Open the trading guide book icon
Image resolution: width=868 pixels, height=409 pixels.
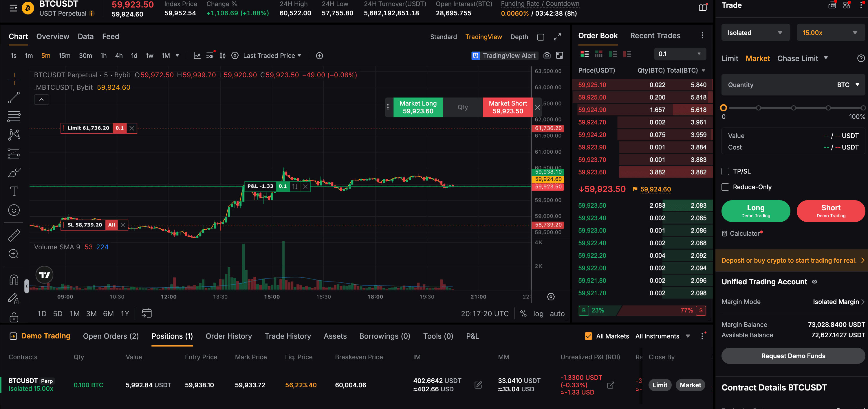(703, 8)
